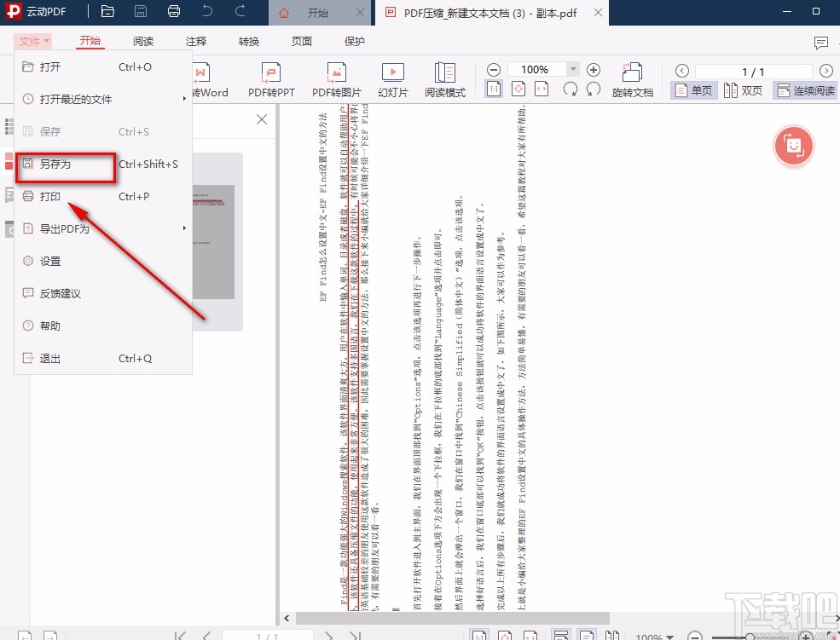Toggle bottom bar two-page layout icon
840x640 pixels.
612,635
